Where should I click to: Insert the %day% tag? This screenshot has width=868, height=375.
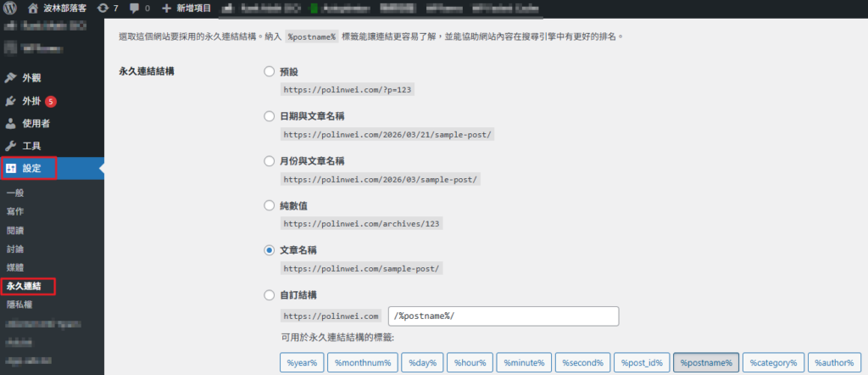[x=423, y=363]
